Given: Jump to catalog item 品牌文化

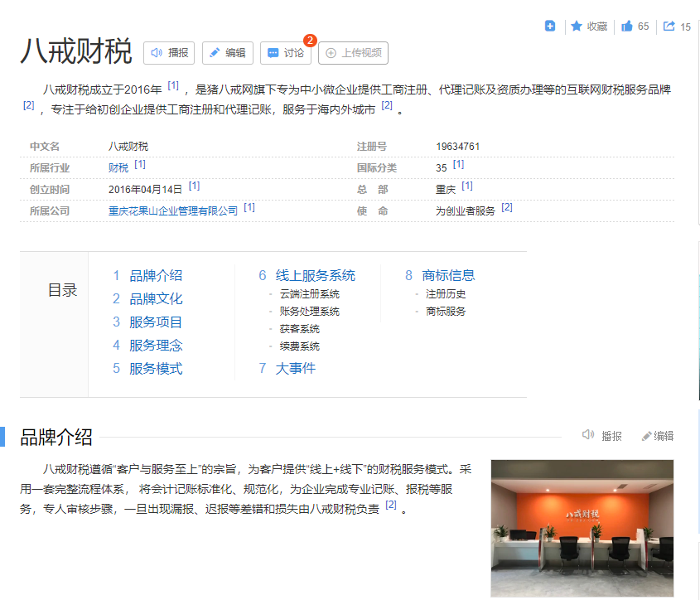Looking at the screenshot, I should [156, 299].
